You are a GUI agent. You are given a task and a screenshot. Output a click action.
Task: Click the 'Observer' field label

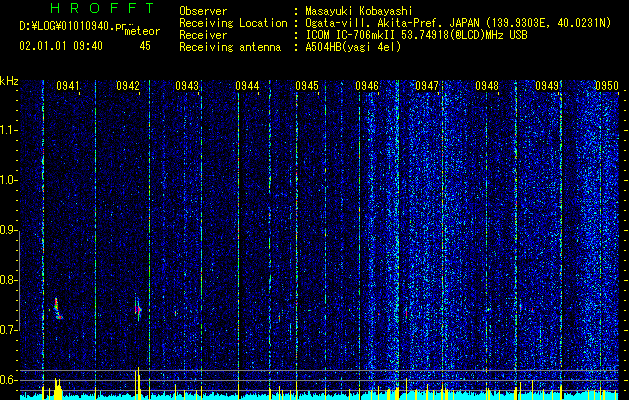tap(203, 11)
